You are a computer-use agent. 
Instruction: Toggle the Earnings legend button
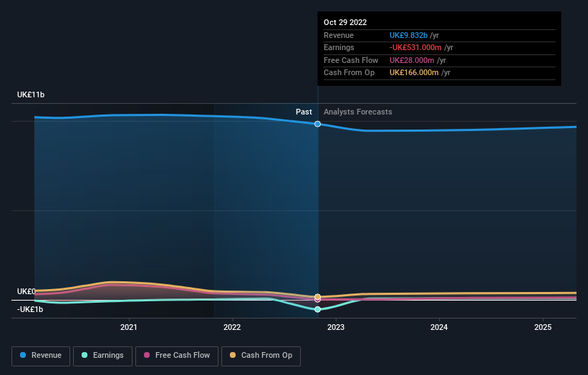pyautogui.click(x=102, y=356)
